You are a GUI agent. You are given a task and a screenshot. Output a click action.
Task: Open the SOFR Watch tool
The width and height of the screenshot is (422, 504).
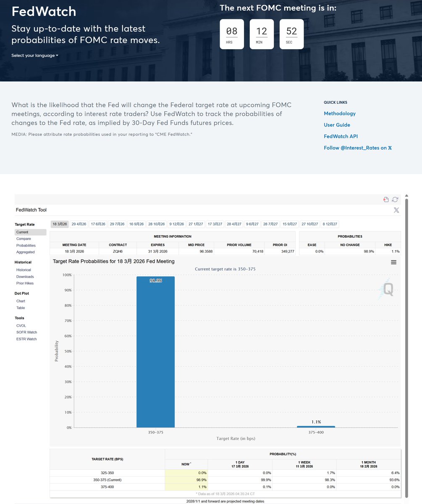pos(26,332)
